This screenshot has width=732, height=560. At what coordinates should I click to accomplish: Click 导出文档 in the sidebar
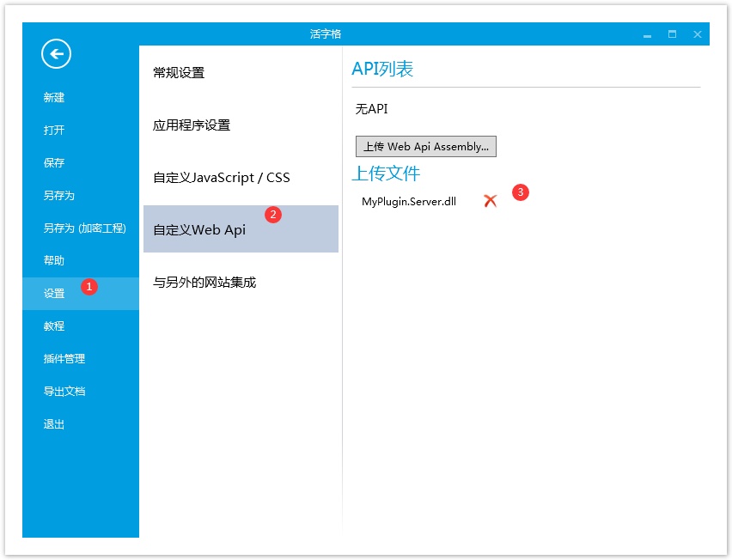[64, 392]
